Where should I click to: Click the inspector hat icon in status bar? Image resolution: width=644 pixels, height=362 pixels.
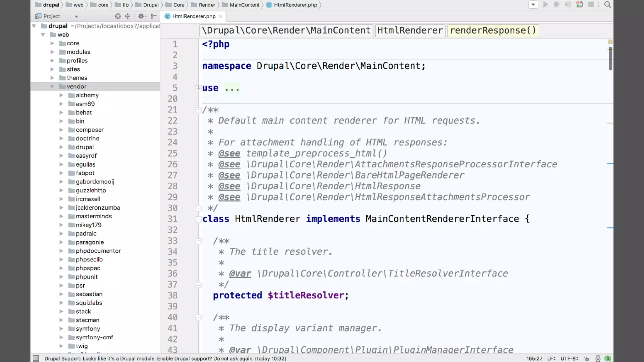point(598,359)
